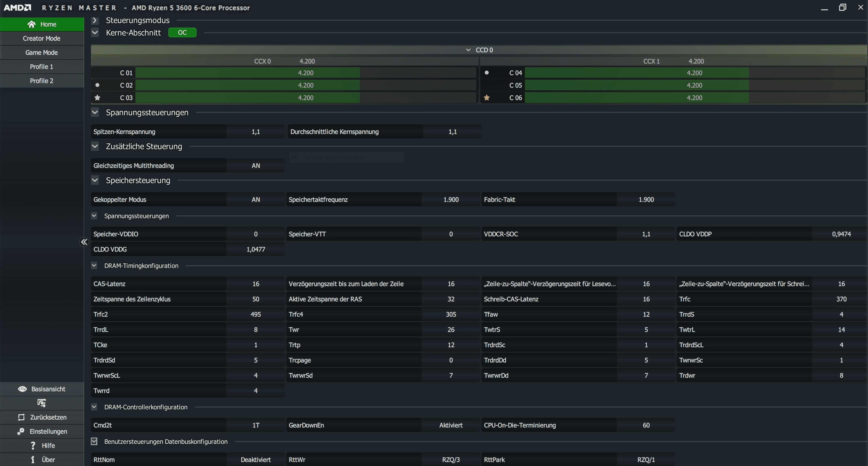The height and width of the screenshot is (466, 868).
Task: Click the gold star next to C 06
Action: click(487, 98)
